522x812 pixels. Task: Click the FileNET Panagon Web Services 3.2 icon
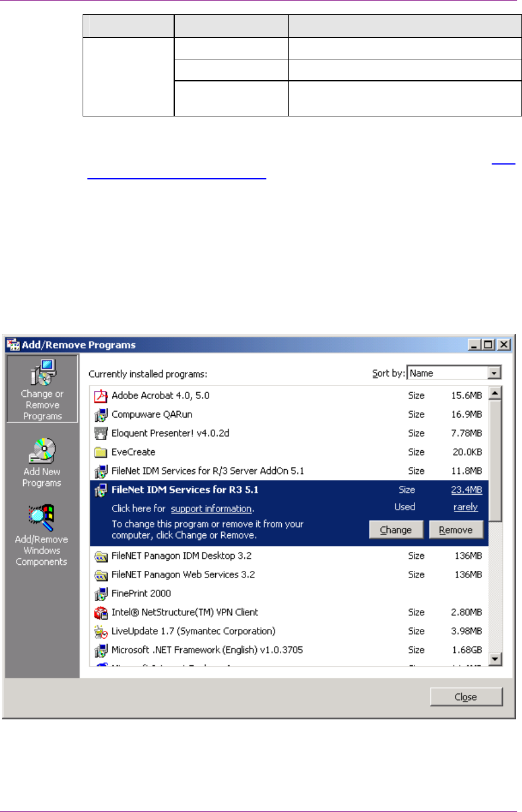coord(101,575)
